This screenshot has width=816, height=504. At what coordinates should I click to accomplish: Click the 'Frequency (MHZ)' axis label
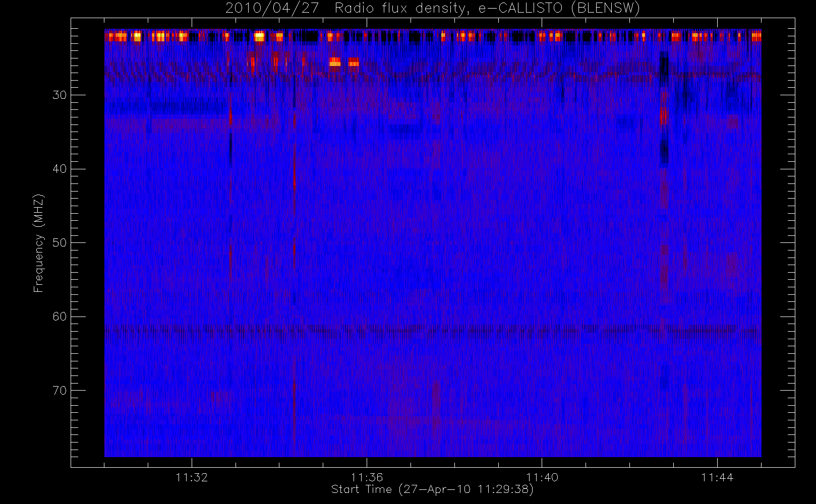click(x=38, y=243)
